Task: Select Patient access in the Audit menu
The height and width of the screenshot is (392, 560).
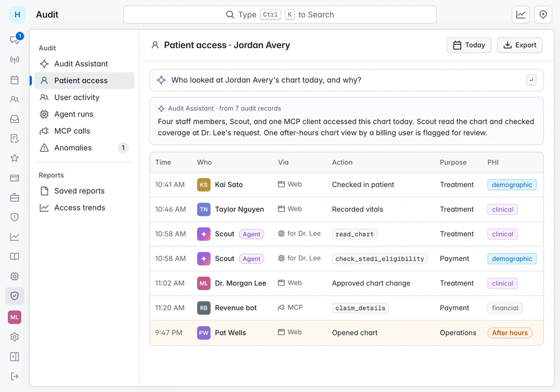Action: tap(85, 81)
